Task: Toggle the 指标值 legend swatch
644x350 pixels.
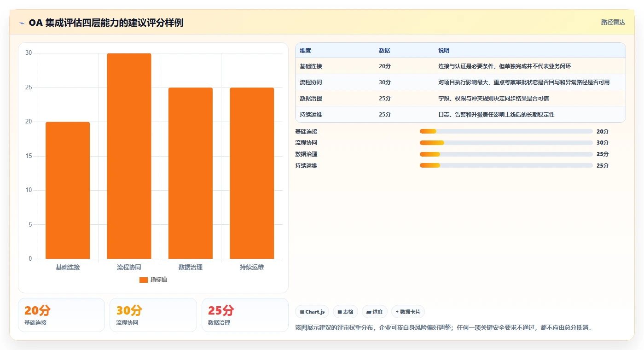Action: pos(144,280)
